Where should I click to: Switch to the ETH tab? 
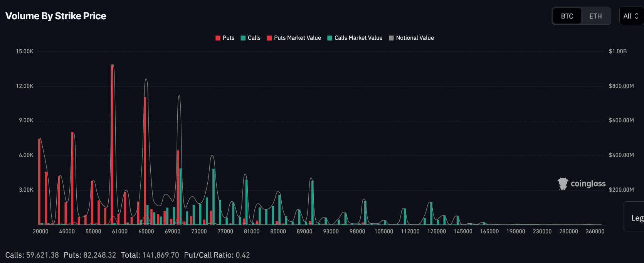coord(595,16)
